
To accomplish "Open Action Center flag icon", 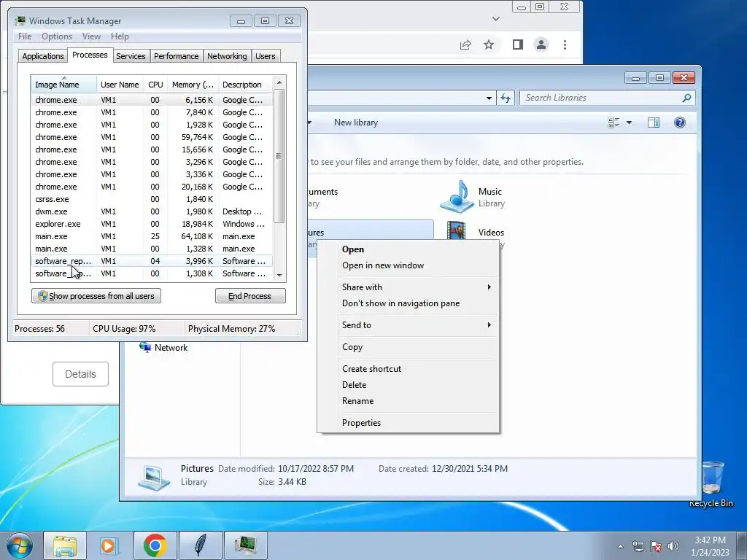I will (x=656, y=546).
